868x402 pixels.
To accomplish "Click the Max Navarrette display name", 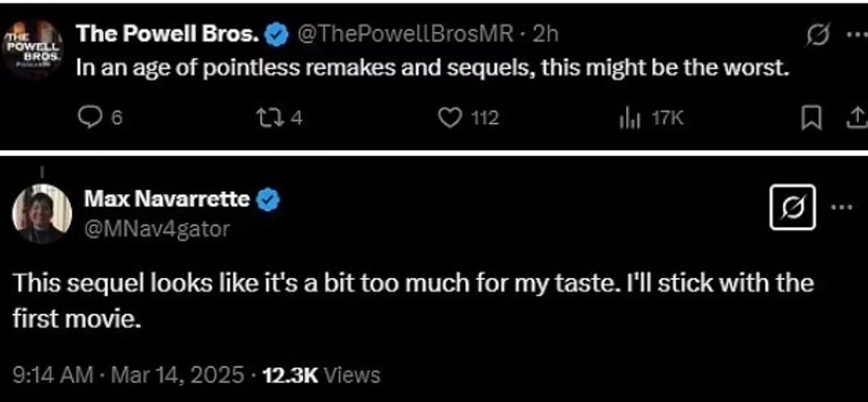I will pos(166,200).
